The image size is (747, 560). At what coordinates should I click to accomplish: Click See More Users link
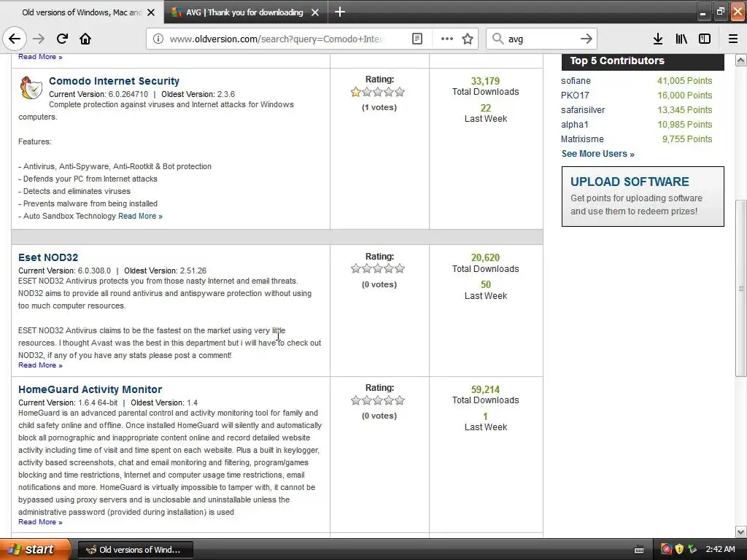coord(598,154)
